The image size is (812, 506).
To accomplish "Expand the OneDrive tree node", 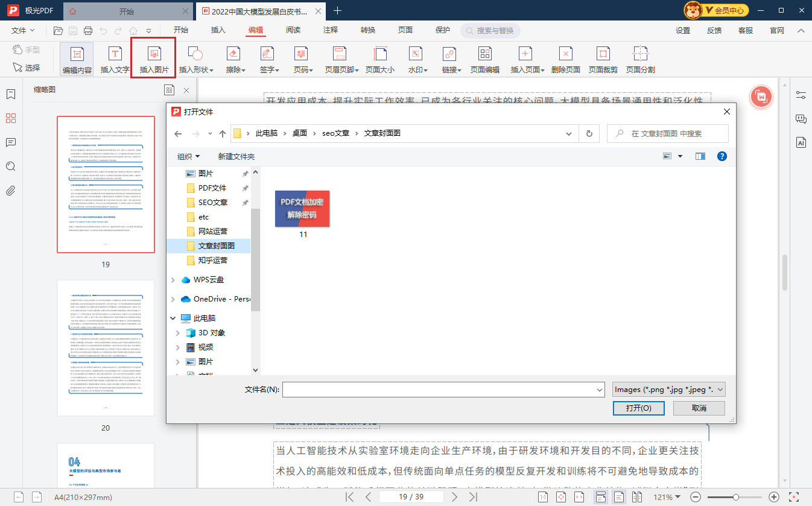I will coord(174,299).
